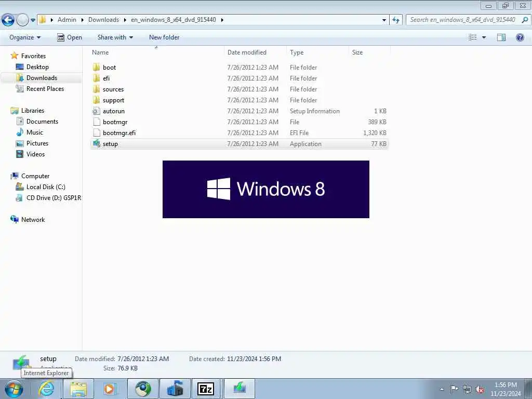Viewport: 532px width, 399px height.
Task: Click the Windows 8 logo banner
Action: (266, 189)
